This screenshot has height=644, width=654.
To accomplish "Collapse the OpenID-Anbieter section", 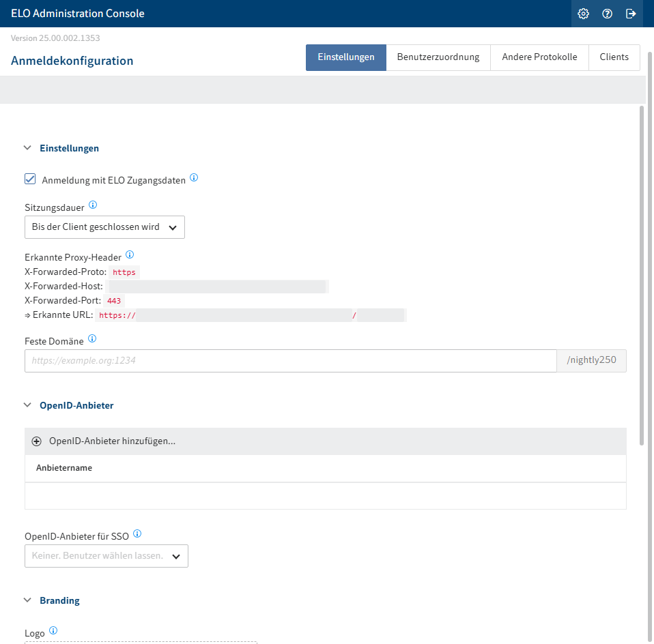I will (27, 405).
